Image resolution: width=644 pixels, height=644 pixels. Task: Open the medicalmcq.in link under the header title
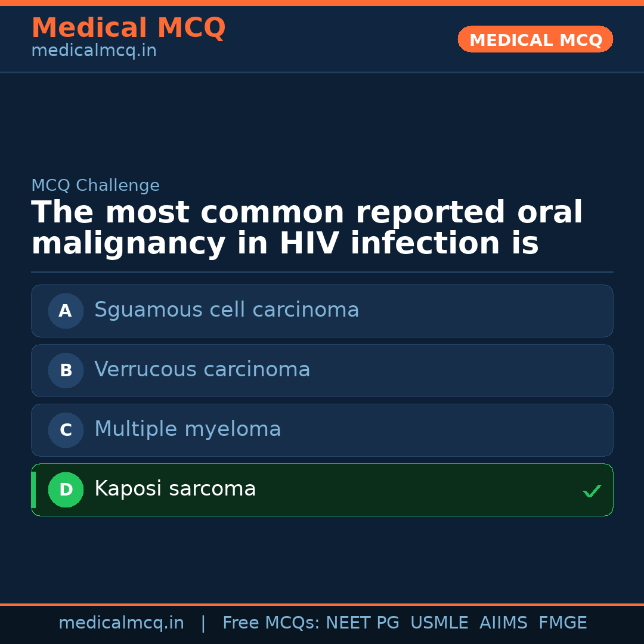coord(94,51)
